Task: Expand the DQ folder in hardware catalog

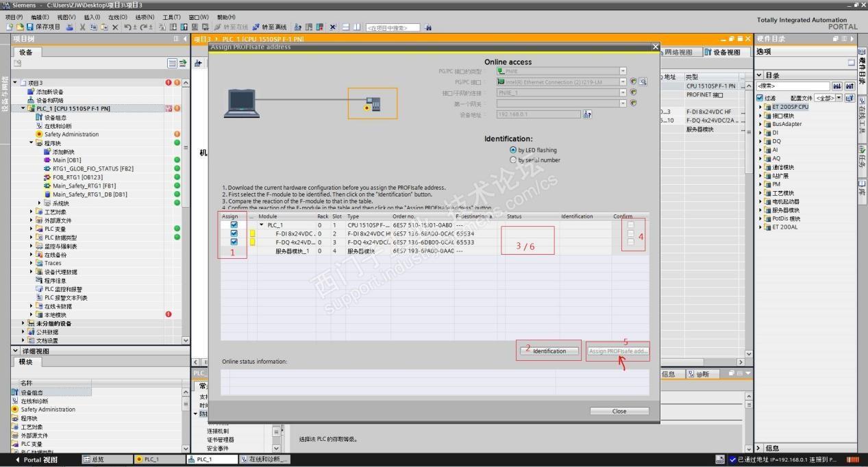Action: click(x=760, y=142)
